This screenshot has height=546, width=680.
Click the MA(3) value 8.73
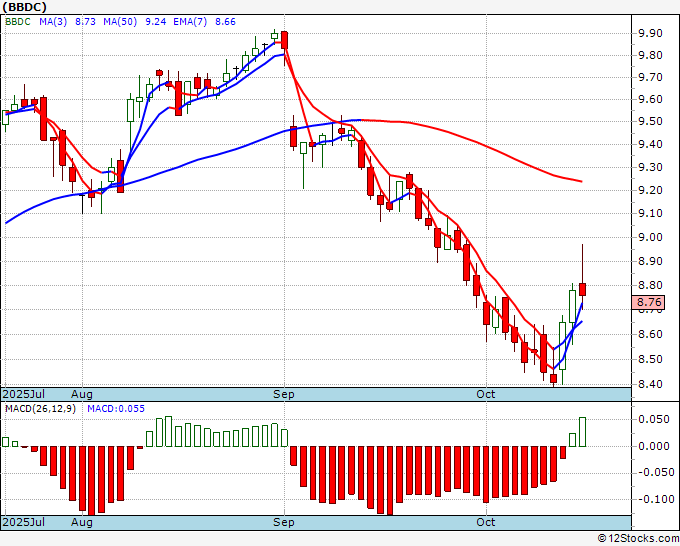point(85,22)
